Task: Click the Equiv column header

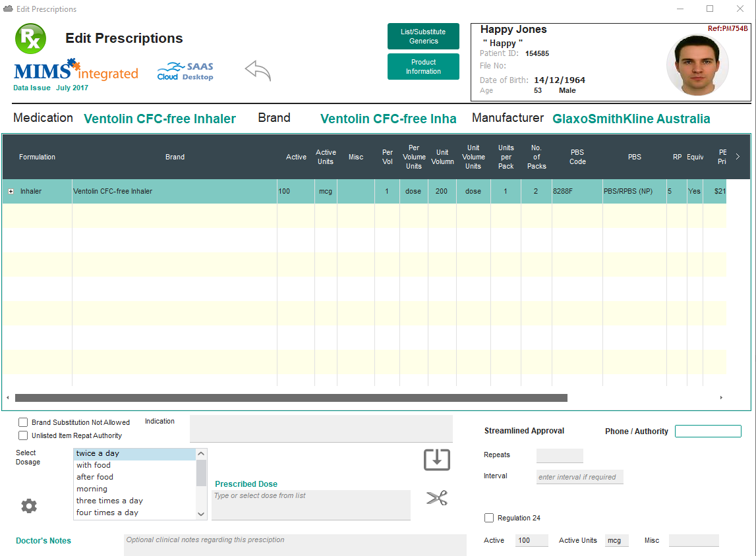Action: (x=695, y=157)
